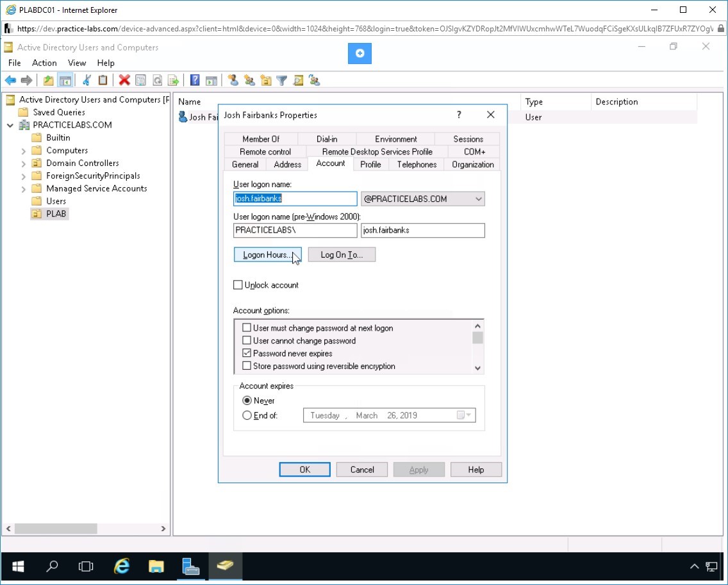
Task: Click Cancel in properties dialog
Action: point(361,470)
